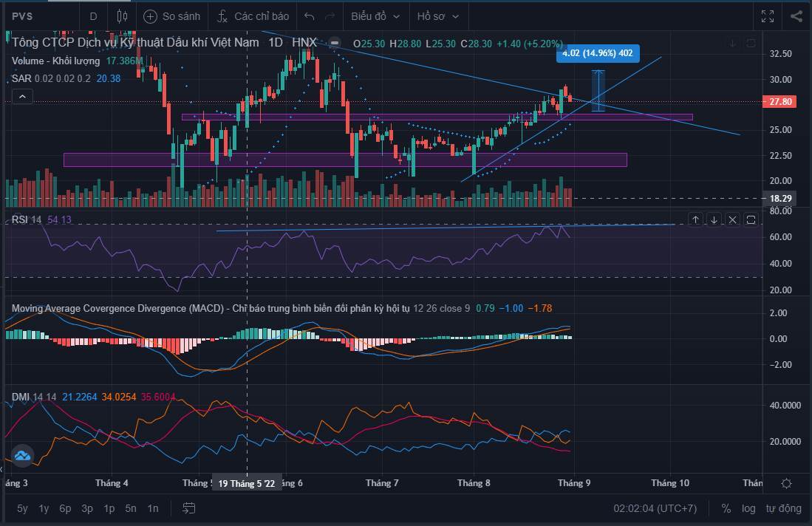
Task: Open Các chỉ báo indicators menu
Action: pos(253,16)
